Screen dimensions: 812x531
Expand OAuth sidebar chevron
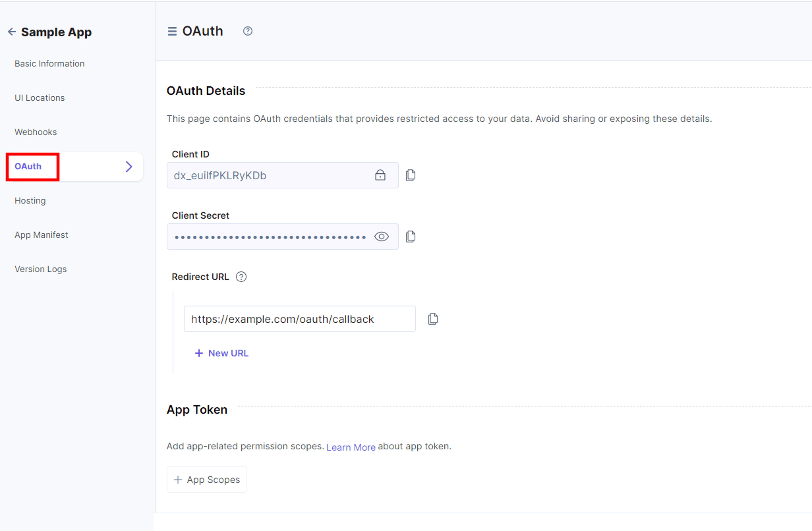click(129, 166)
